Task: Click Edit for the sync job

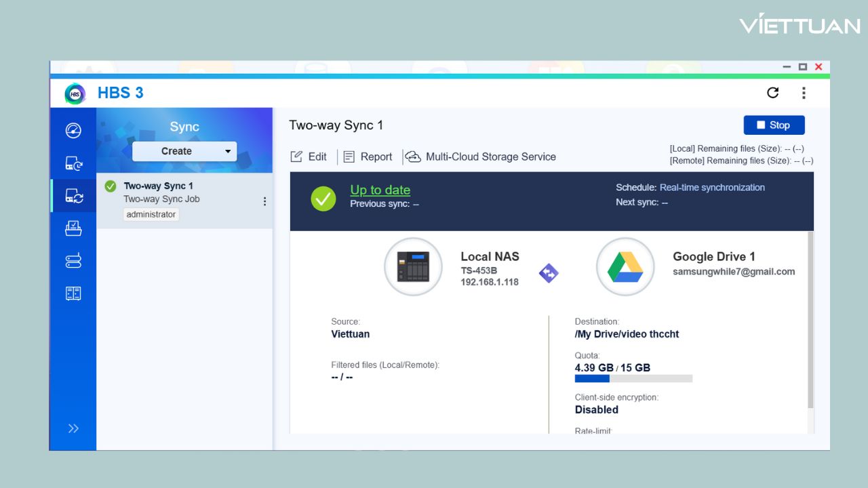Action: point(309,157)
